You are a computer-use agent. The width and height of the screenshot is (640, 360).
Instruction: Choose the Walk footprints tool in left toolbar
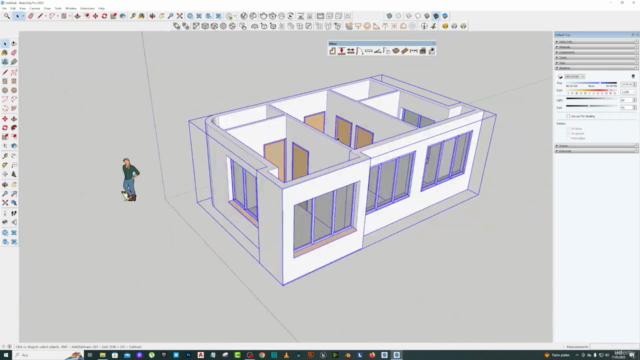tap(14, 213)
